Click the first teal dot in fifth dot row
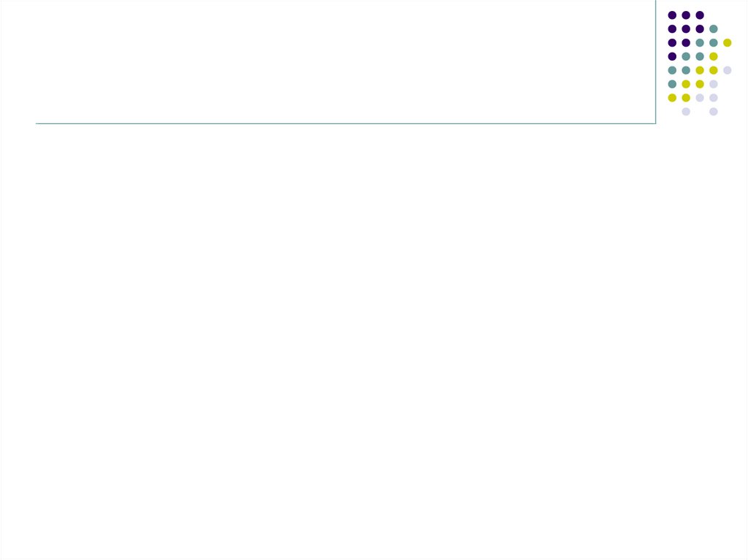 tap(672, 70)
